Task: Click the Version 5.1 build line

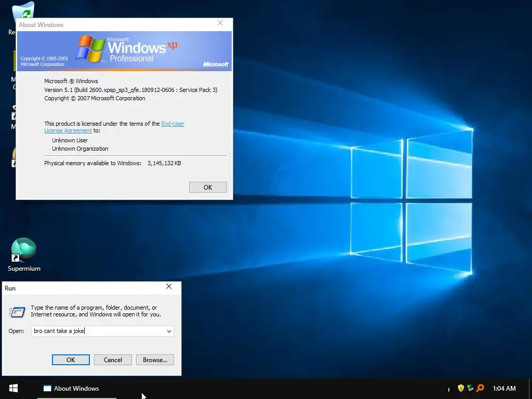Action: point(130,90)
